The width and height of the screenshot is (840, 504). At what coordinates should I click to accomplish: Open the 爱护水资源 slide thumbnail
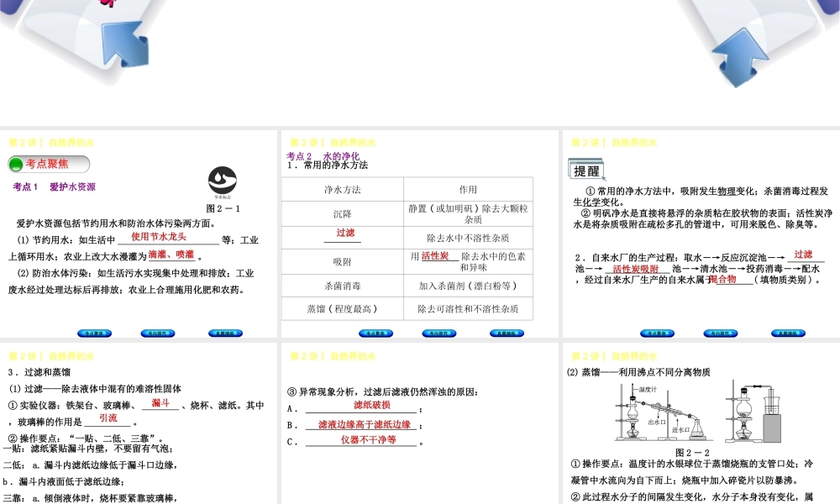(139, 234)
